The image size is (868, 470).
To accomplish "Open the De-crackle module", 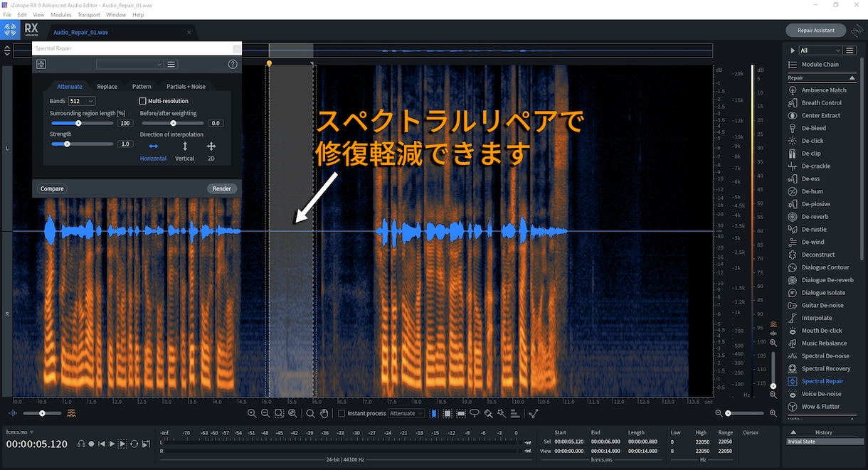I will (x=822, y=166).
